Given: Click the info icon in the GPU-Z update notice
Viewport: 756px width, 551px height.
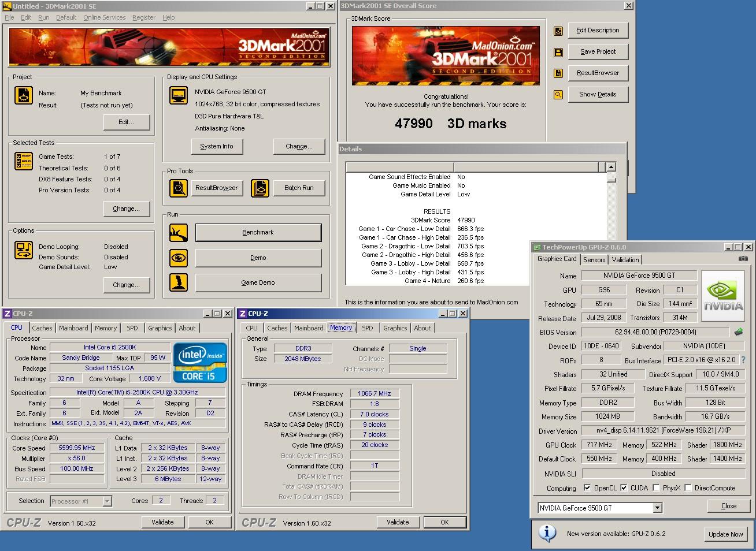Looking at the screenshot, I should tap(547, 533).
